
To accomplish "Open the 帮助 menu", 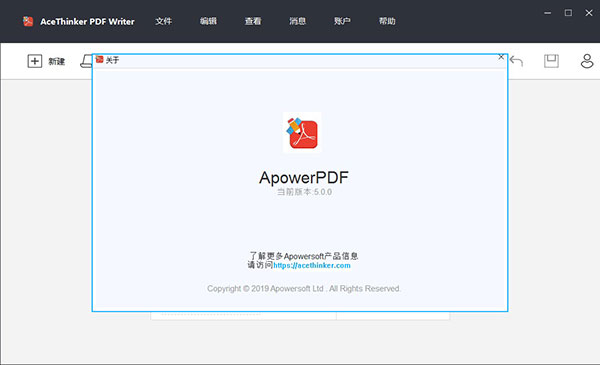I will [x=387, y=21].
